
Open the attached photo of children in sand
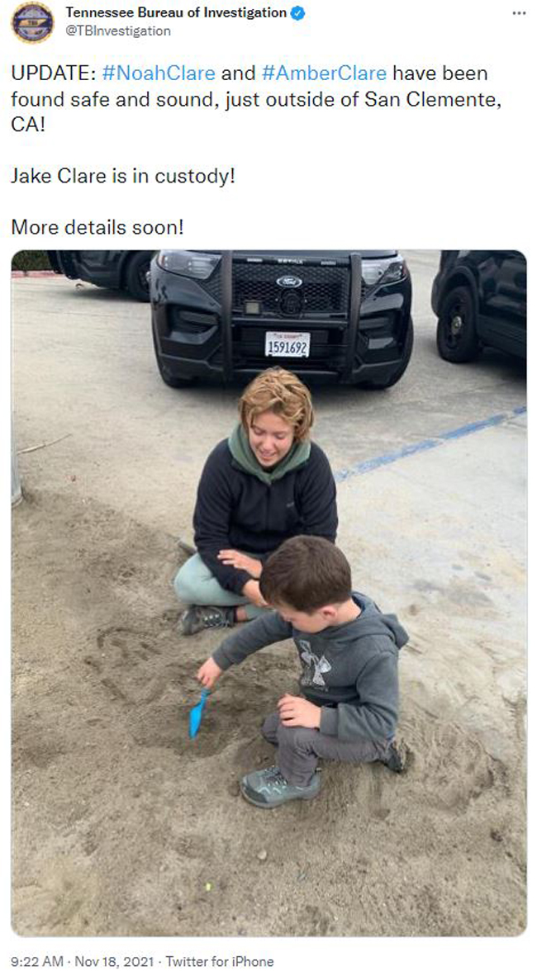pyautogui.click(x=268, y=593)
